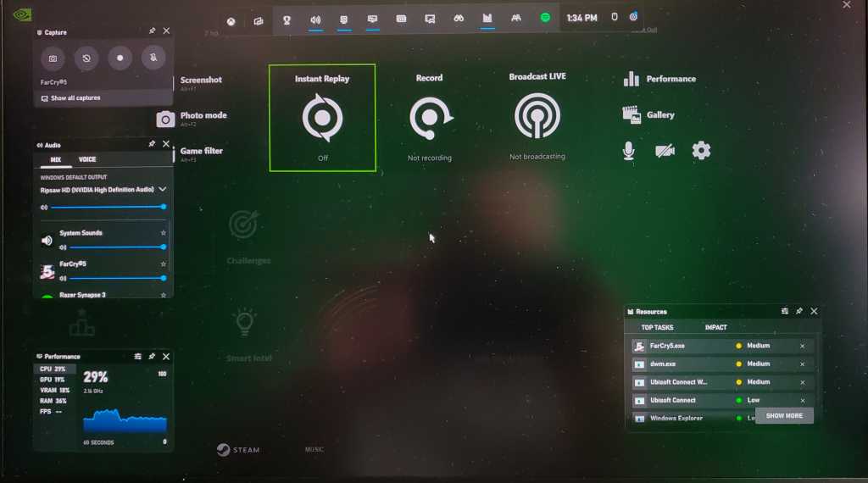Switch to the MIX tab in Audio

(x=55, y=159)
